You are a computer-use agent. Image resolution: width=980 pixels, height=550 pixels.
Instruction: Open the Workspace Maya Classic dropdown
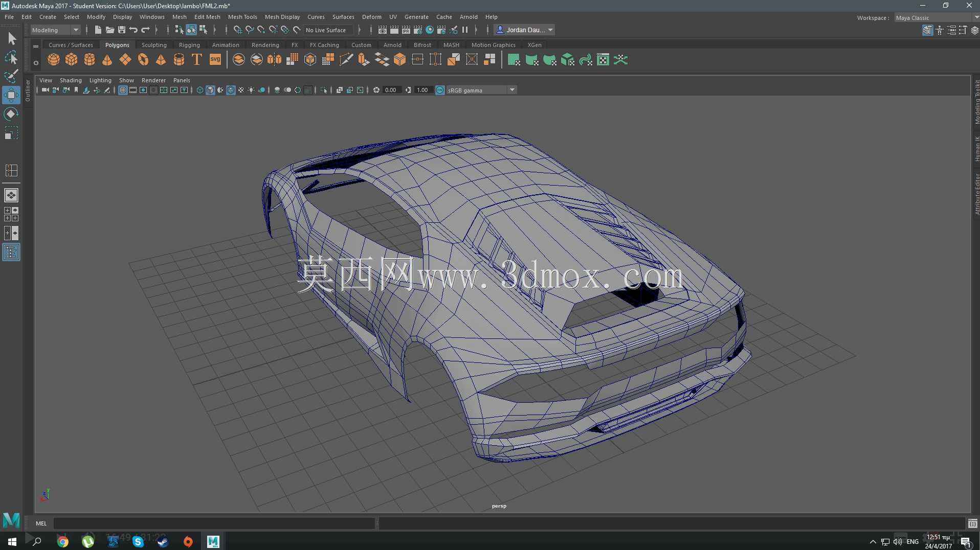tap(937, 17)
